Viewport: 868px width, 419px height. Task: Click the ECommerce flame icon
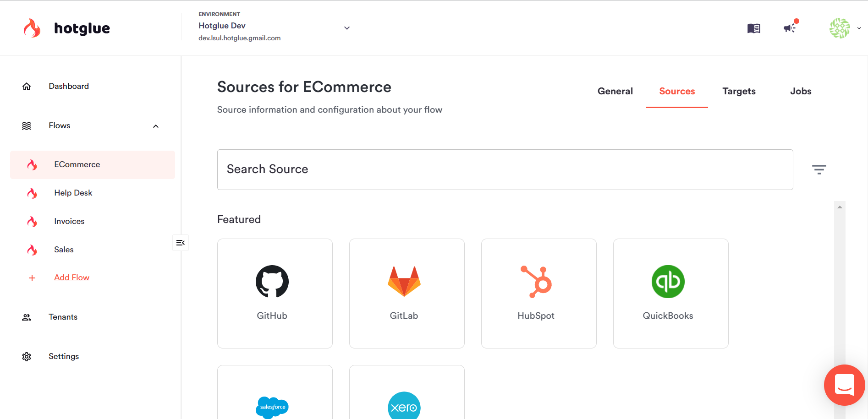[32, 165]
